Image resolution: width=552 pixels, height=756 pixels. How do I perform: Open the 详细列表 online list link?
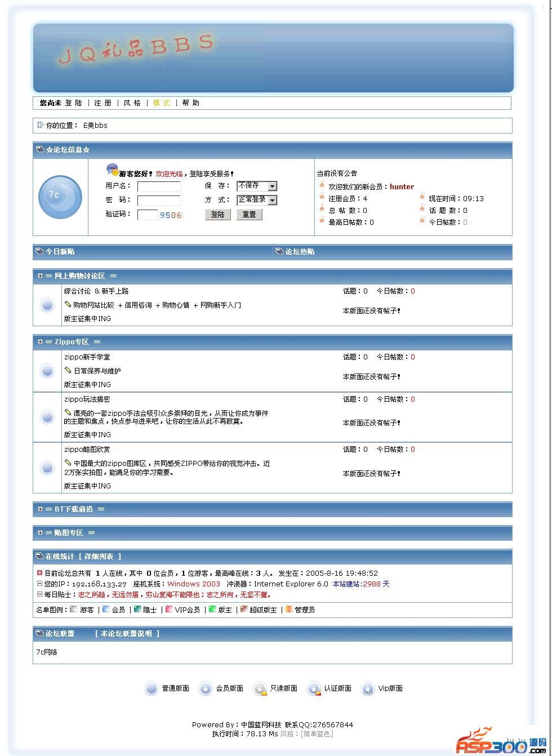(x=99, y=557)
